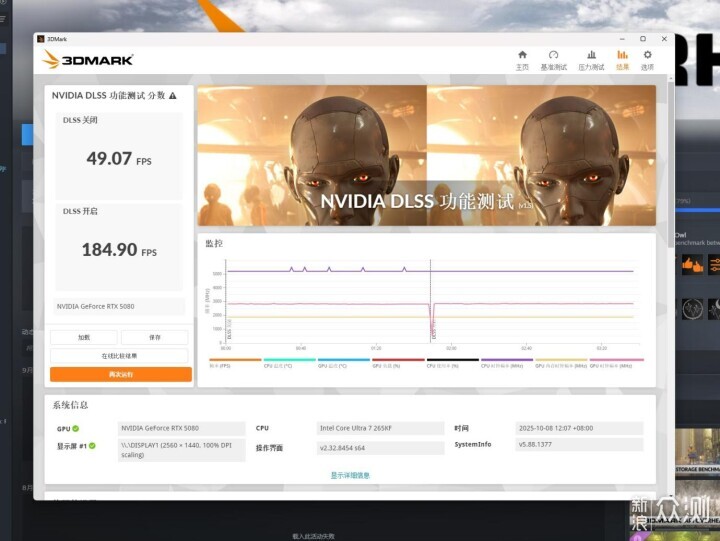Click the NVIDIA DLSS 功能测试 banner image

point(426,155)
